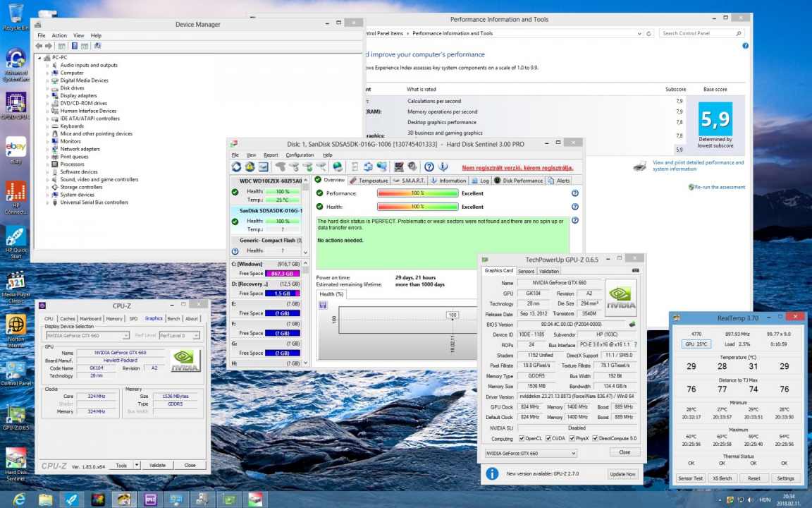Open the Configuration menu in Hard Disk Sentinel

click(x=300, y=155)
